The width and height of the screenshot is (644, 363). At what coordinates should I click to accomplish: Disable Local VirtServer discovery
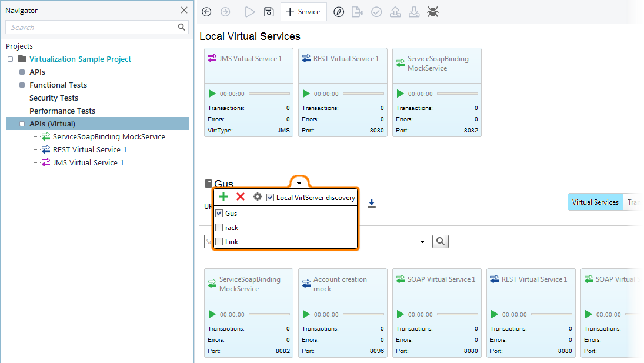(270, 197)
